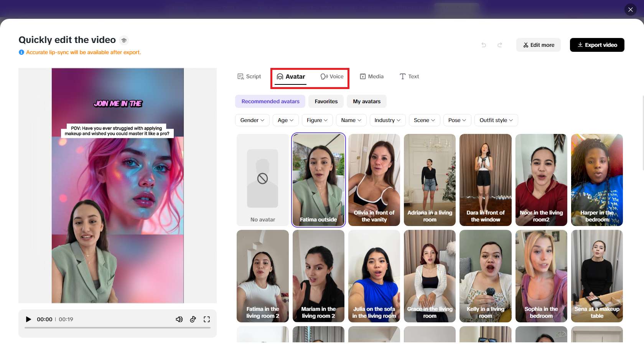Select Sophia in the bedroom avatar
The height and width of the screenshot is (345, 644).
541,276
